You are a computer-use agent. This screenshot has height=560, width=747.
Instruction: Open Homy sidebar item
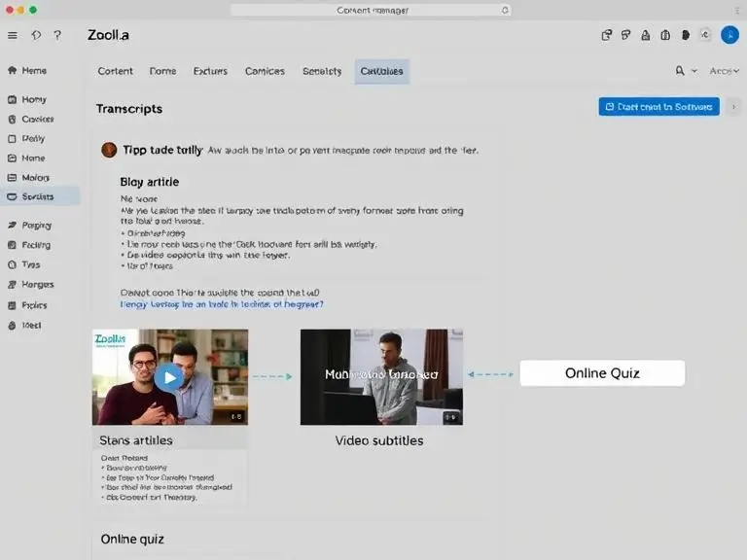27,99
